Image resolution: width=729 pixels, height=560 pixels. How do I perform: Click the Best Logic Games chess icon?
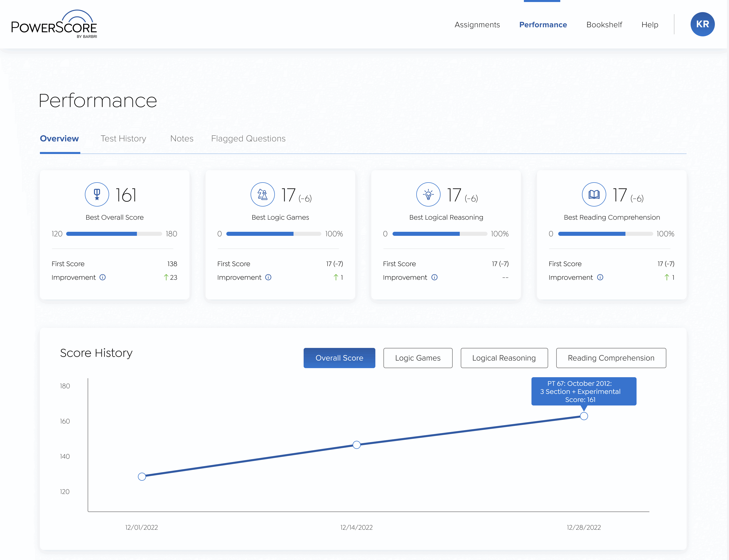point(262,194)
